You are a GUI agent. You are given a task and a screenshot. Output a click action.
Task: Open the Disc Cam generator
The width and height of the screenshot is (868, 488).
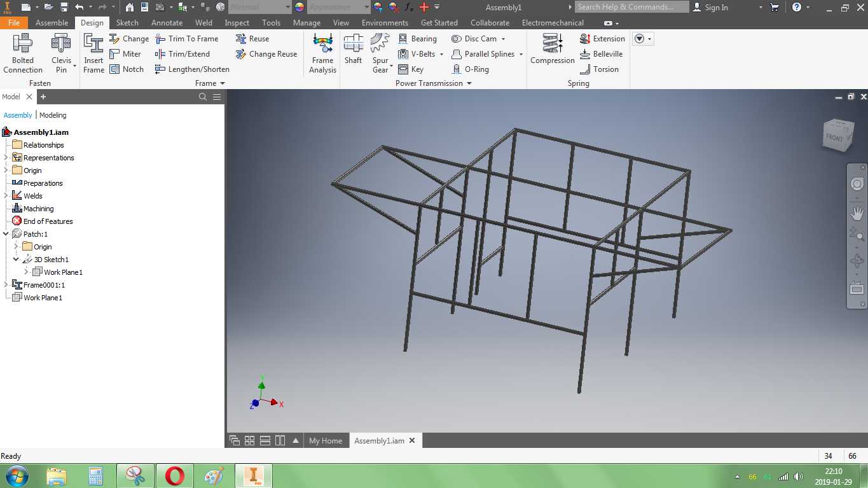tap(474, 39)
